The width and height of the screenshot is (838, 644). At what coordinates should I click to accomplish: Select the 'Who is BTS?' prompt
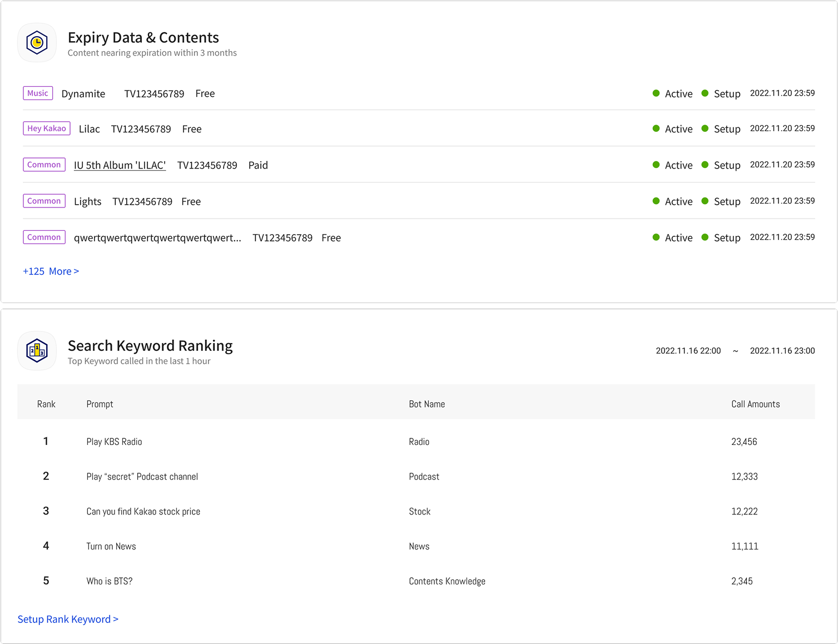[110, 581]
